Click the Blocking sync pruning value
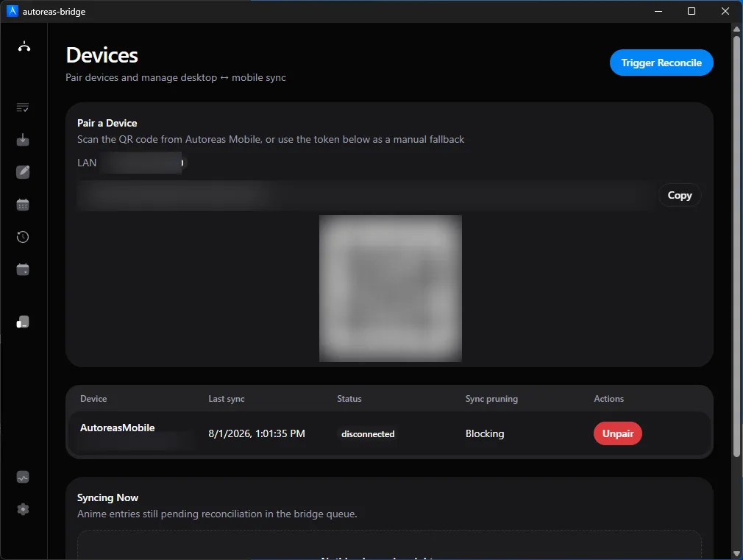The width and height of the screenshot is (743, 560). 485,434
